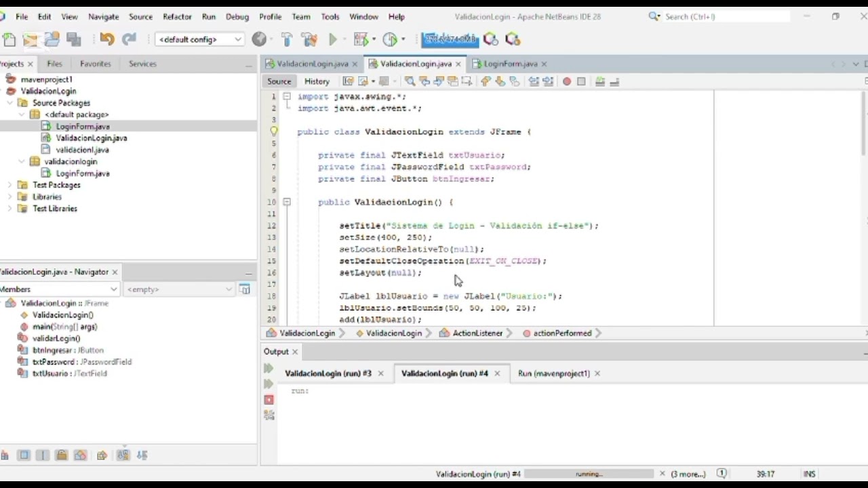Click the Clean and Build hammer-broom icon

pos(309,40)
